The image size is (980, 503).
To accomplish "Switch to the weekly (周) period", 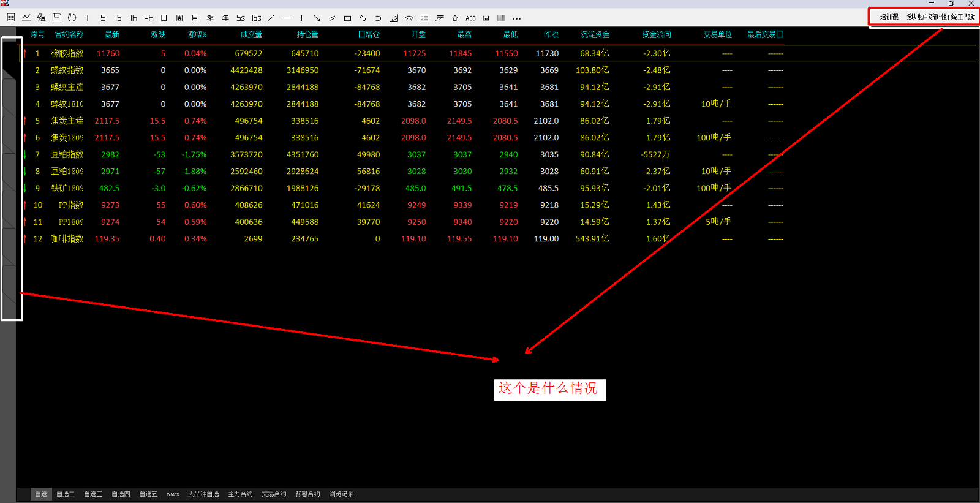I will 179,18.
